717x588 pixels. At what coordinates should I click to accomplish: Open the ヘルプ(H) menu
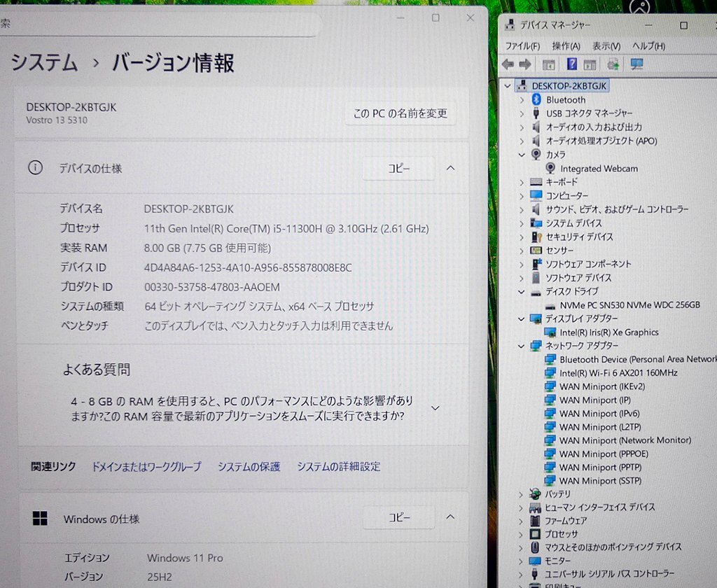pos(648,46)
